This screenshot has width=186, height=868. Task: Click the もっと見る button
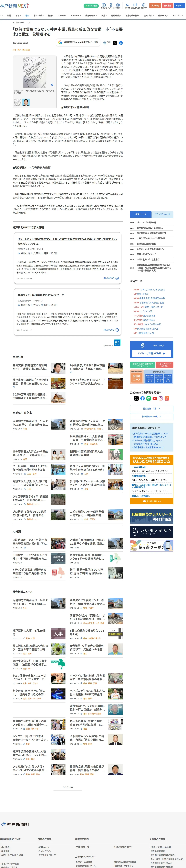click(x=68, y=787)
